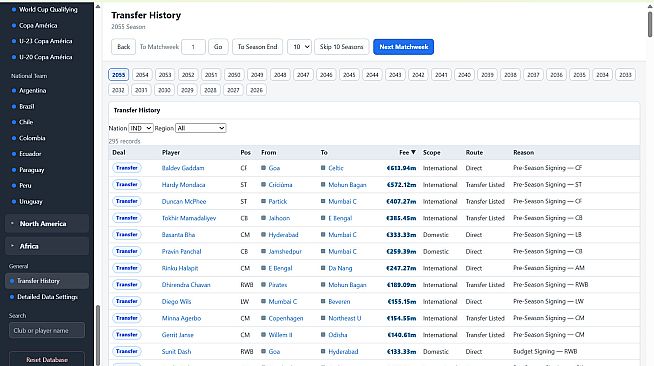Click the Player column header
654x366 pixels.
coord(171,152)
